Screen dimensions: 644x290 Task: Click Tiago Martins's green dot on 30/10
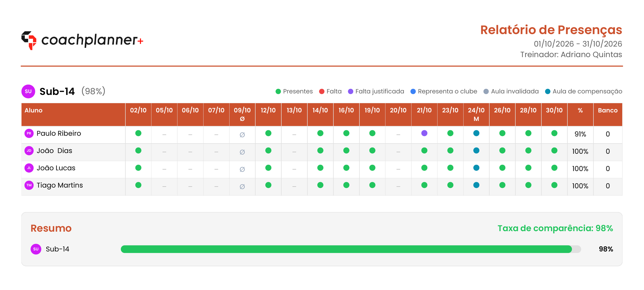554,185
